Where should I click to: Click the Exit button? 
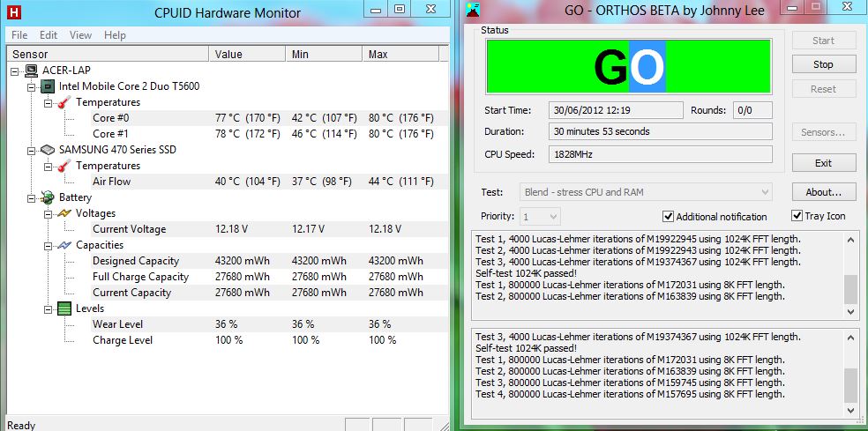coord(823,163)
